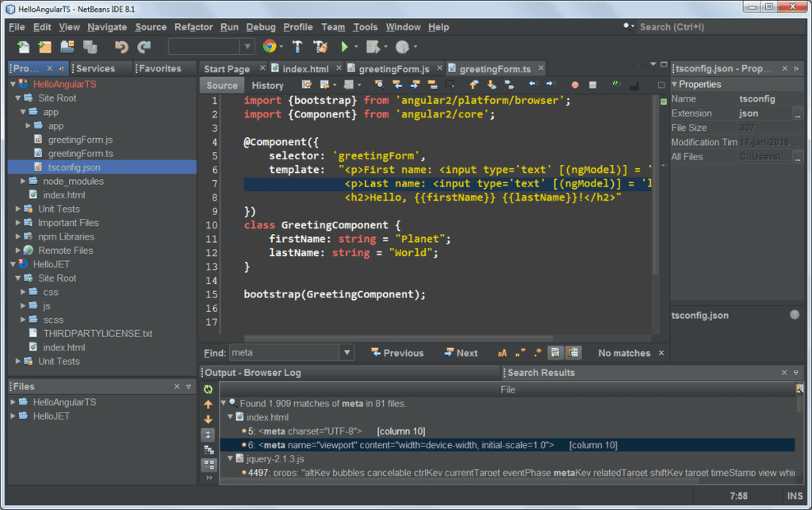Collapse the Site Root node under HelloAngularTS
The width and height of the screenshot is (812, 510).
point(17,98)
